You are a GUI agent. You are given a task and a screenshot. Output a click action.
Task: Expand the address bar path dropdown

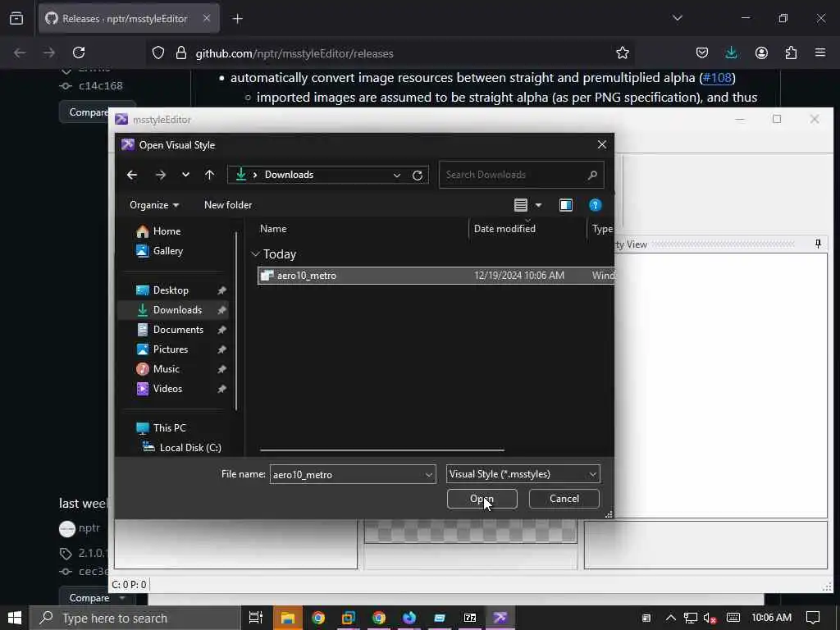click(x=396, y=176)
